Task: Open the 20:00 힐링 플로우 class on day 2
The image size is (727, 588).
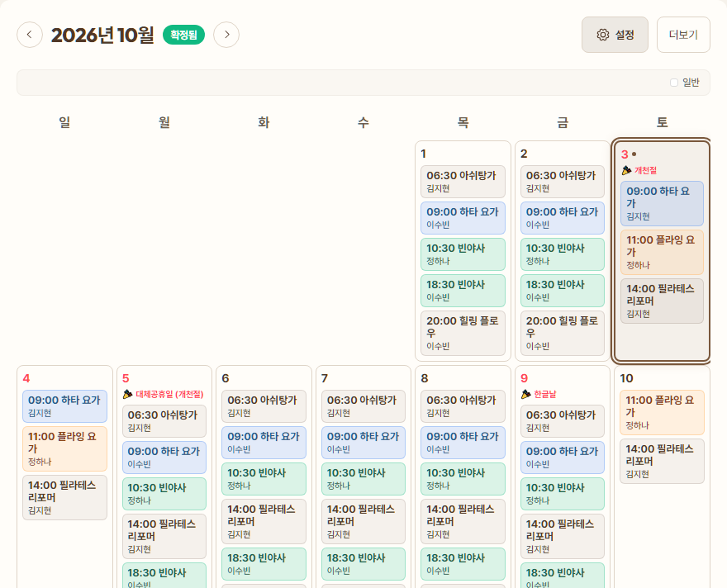Action: pos(563,333)
